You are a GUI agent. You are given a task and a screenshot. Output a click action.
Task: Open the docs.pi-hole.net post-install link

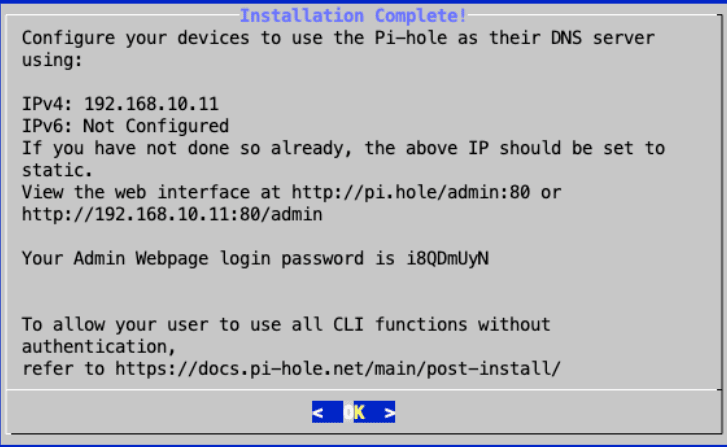click(338, 369)
